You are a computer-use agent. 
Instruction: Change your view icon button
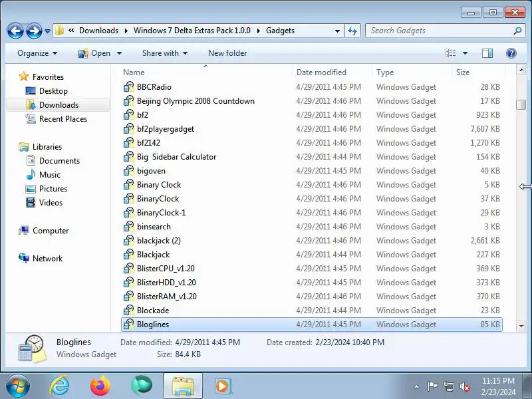tap(451, 53)
